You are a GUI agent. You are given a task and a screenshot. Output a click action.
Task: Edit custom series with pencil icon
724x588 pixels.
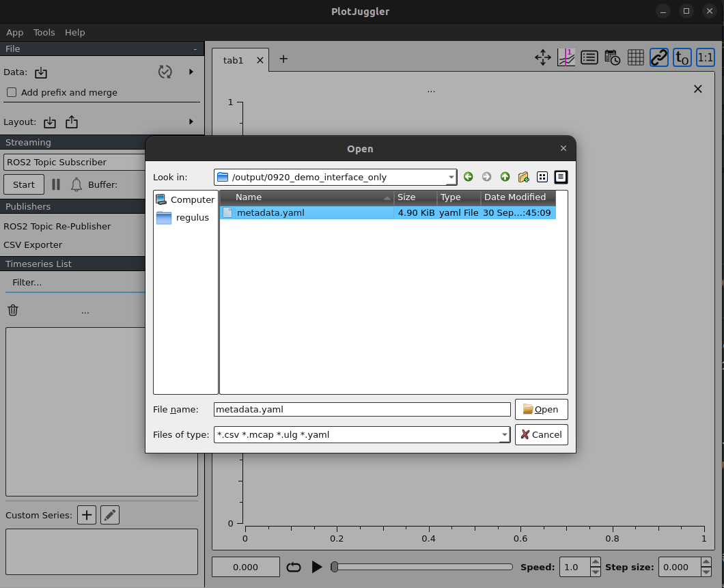point(110,515)
